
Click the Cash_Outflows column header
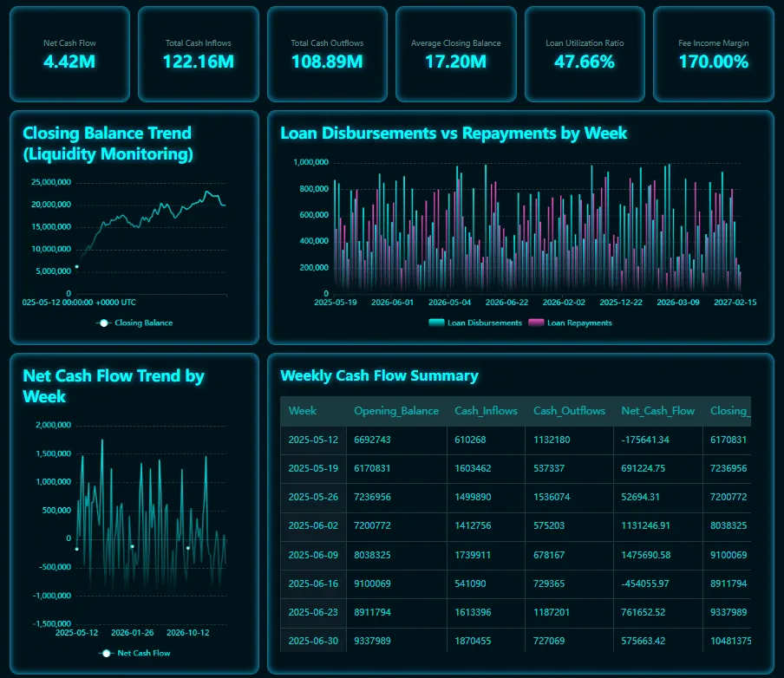point(568,410)
